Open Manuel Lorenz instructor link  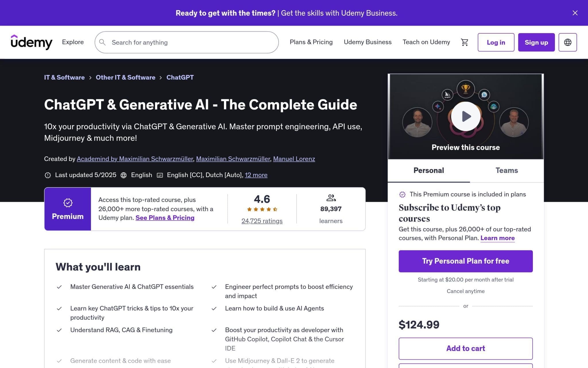tap(294, 159)
